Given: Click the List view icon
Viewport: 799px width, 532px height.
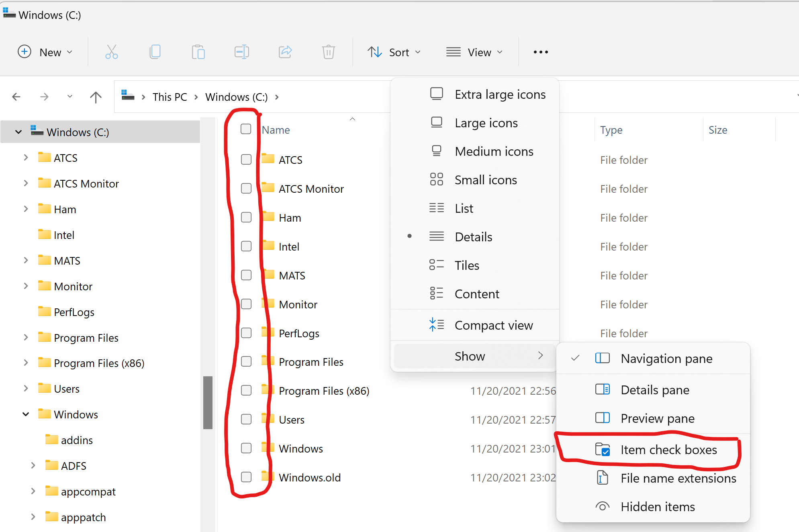Looking at the screenshot, I should (436, 208).
